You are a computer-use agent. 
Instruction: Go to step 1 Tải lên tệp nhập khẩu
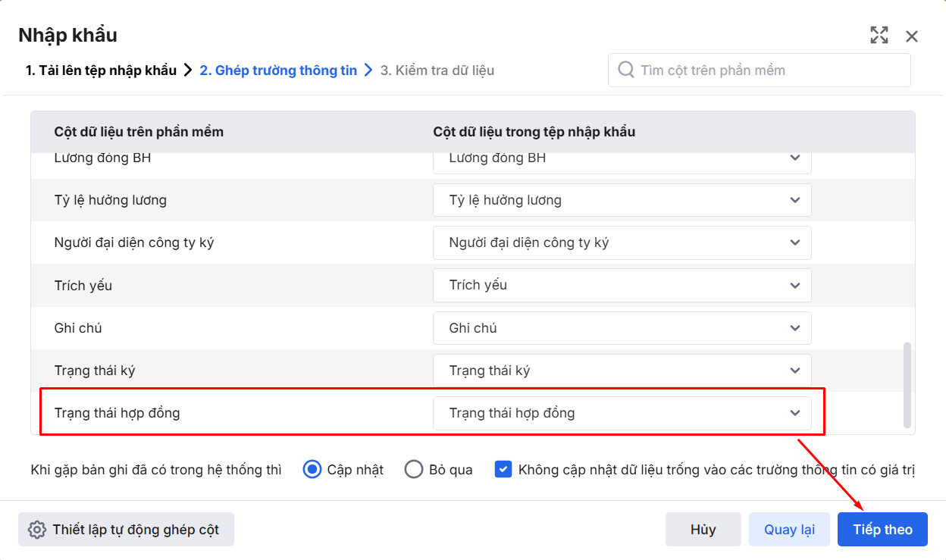pos(101,70)
